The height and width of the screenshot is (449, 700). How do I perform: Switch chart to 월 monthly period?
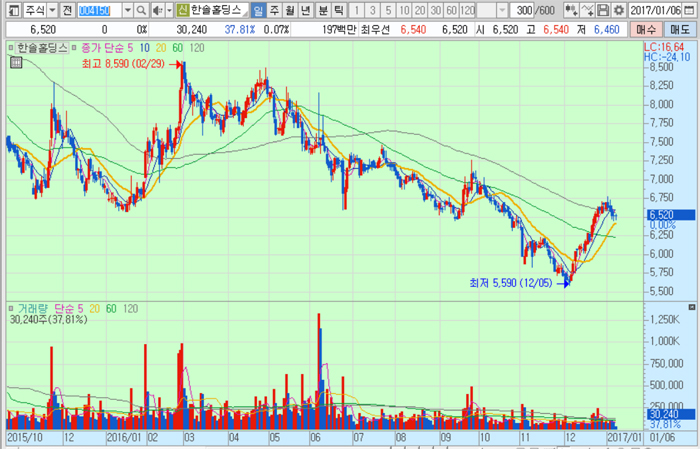tap(290, 10)
